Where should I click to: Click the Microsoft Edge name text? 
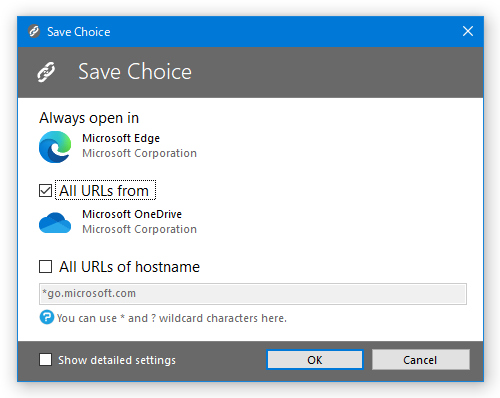(x=121, y=138)
